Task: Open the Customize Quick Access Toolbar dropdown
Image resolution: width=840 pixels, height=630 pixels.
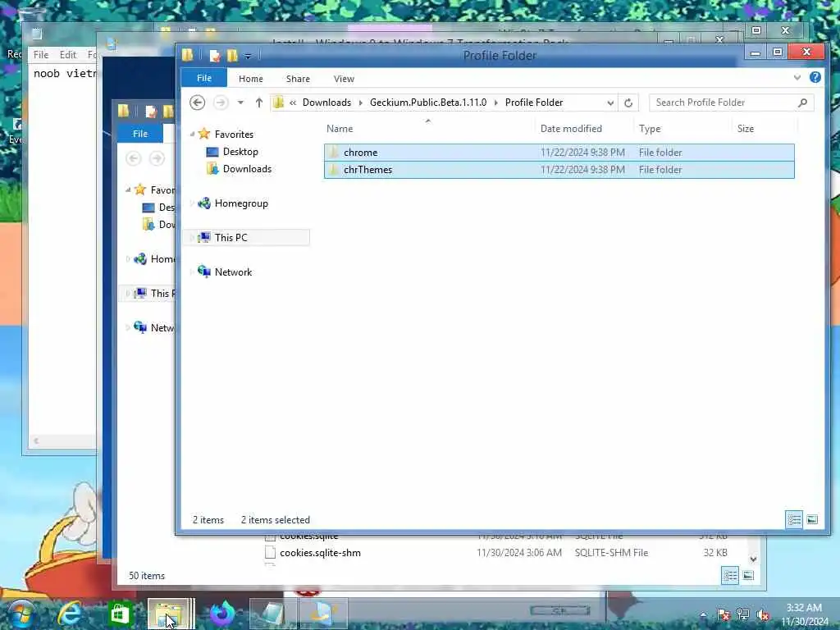Action: (248, 56)
